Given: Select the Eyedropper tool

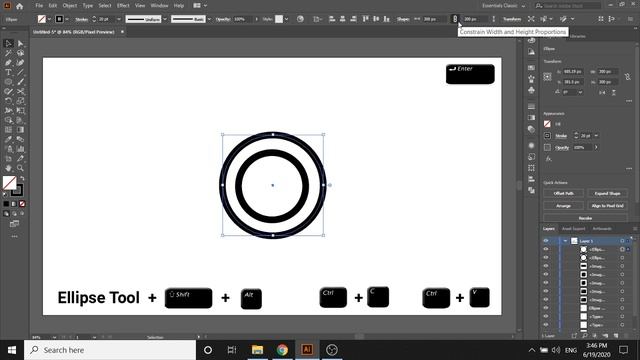Looking at the screenshot, I should point(8,139).
